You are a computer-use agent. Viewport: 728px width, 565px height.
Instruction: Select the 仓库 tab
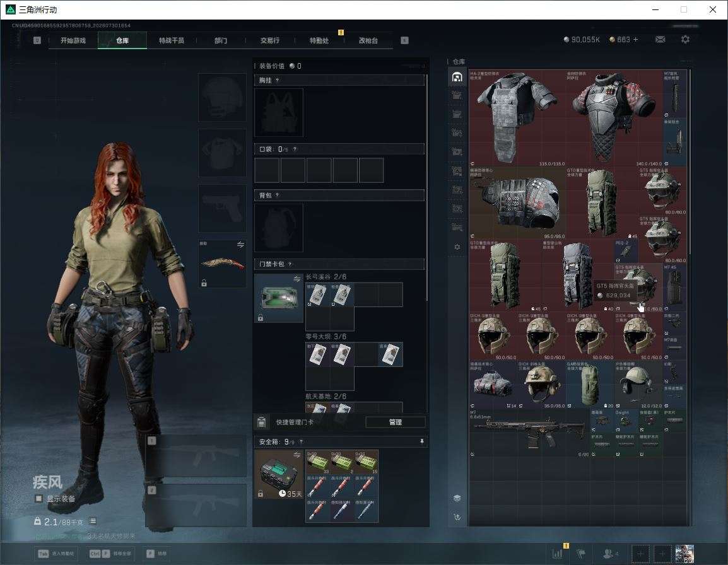pyautogui.click(x=122, y=40)
